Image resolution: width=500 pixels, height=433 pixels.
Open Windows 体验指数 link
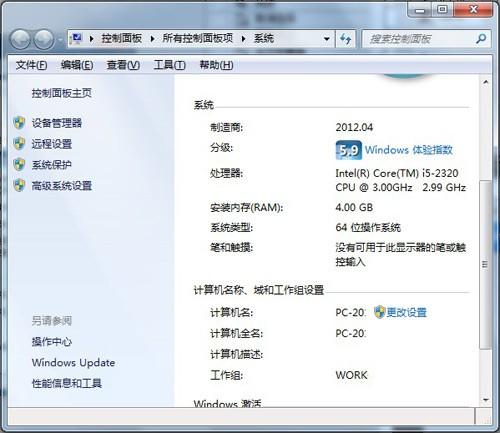(409, 150)
